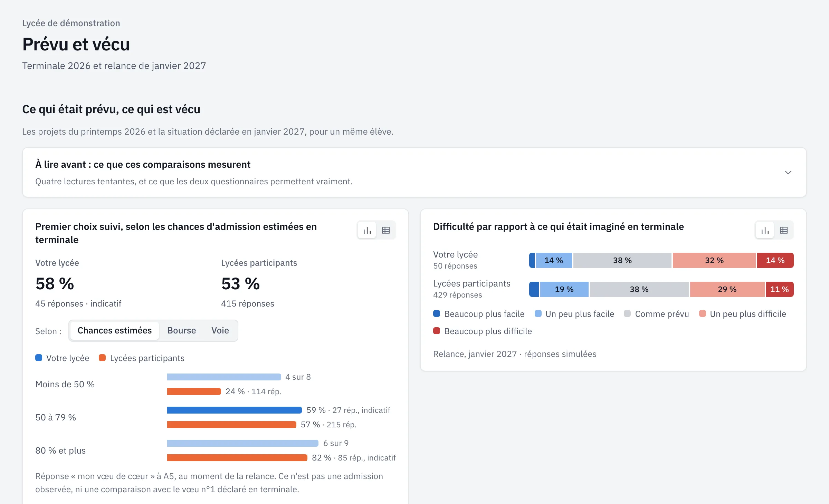The image size is (829, 504).
Task: Show Difficulté card as bar chart
Action: [765, 230]
